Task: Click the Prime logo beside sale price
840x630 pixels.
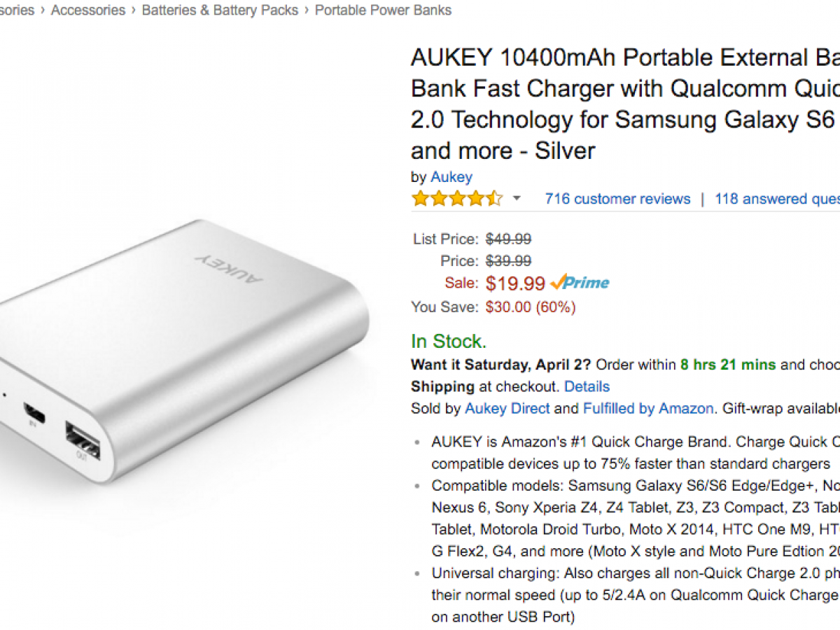Action: [580, 283]
